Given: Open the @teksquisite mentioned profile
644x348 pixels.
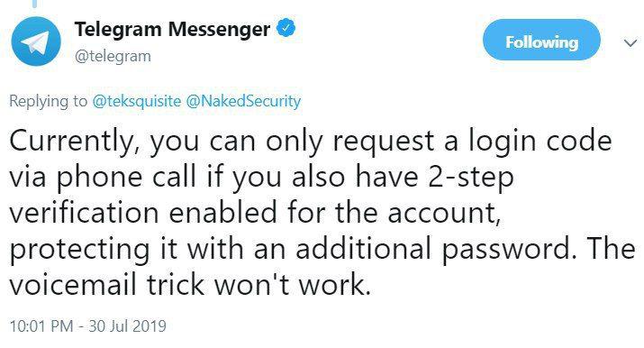Looking at the screenshot, I should pyautogui.click(x=137, y=101).
